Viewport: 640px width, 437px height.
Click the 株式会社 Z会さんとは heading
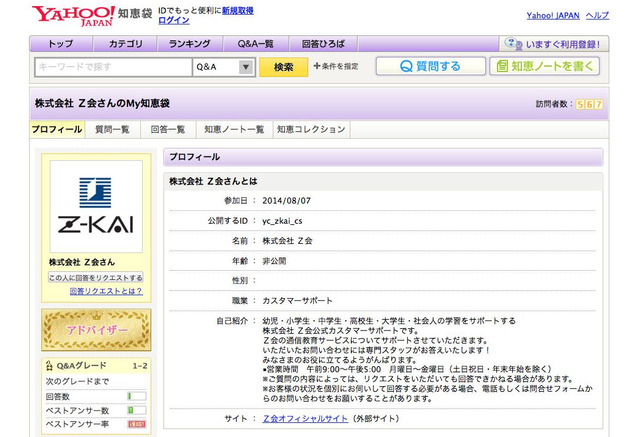[213, 181]
